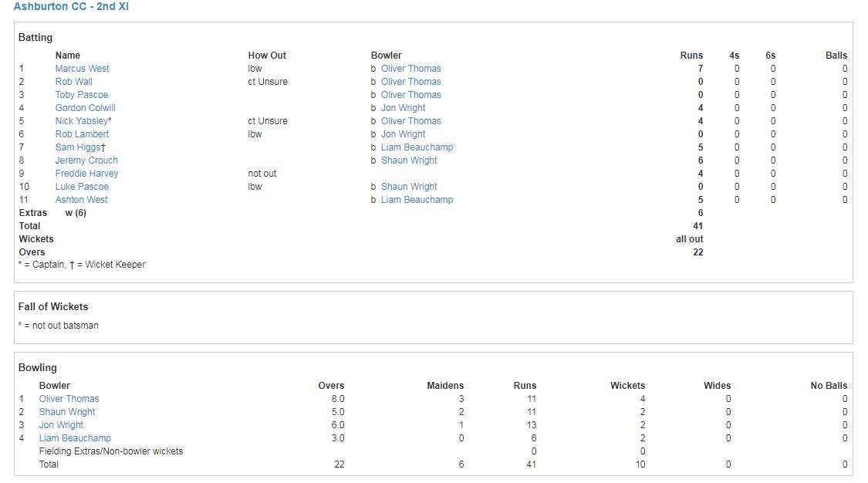View Ashton West's player page
868x483 pixels.
tap(81, 199)
